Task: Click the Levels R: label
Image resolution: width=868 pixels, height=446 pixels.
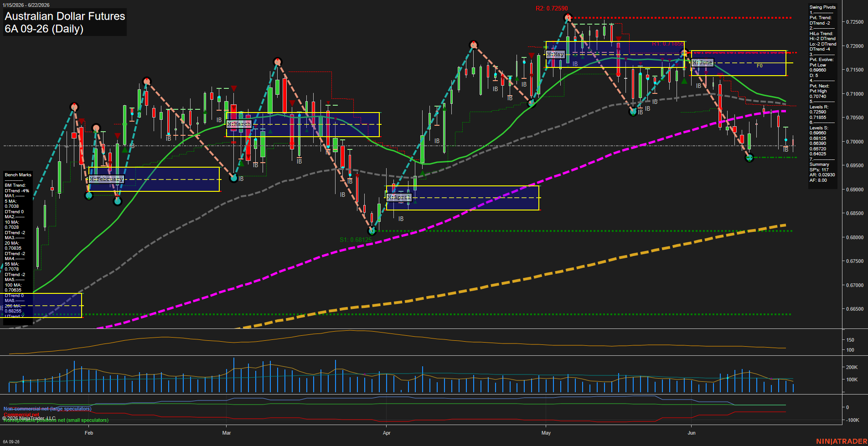Action: pyautogui.click(x=819, y=107)
